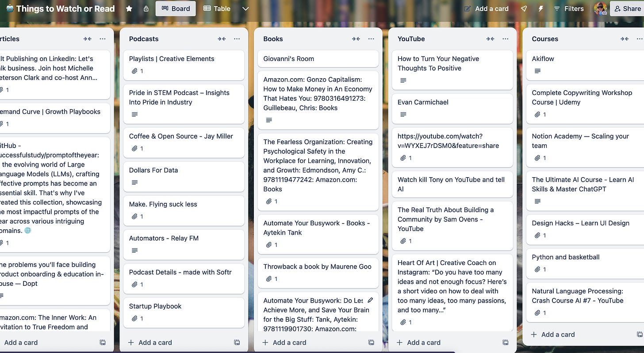Create from template in Articles list

click(103, 342)
